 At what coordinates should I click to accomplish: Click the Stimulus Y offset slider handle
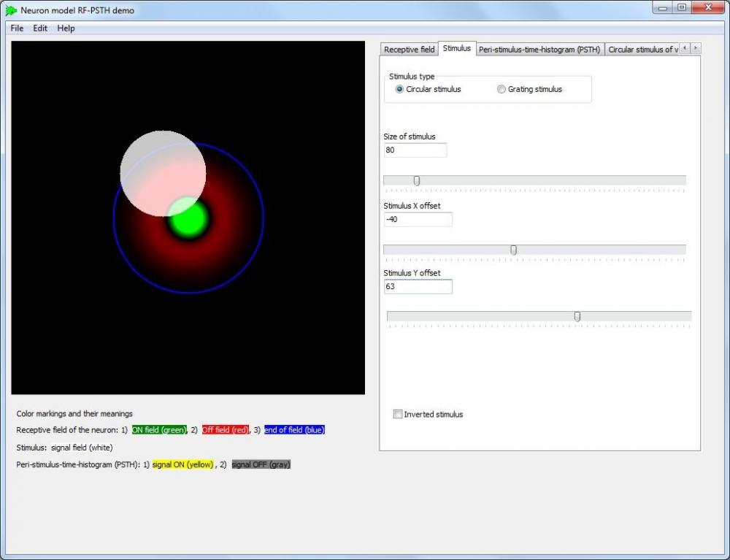(x=577, y=315)
